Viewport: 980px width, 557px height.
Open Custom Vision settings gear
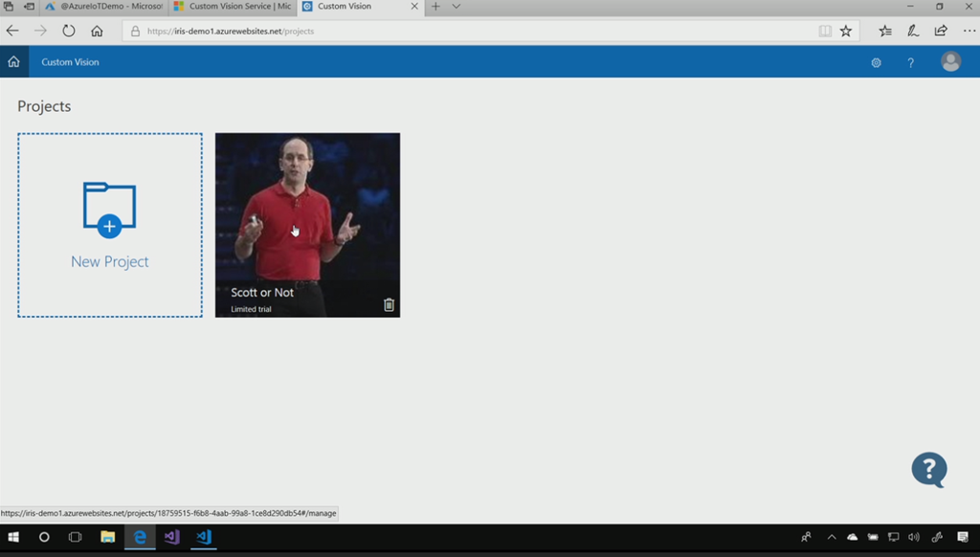coord(877,62)
